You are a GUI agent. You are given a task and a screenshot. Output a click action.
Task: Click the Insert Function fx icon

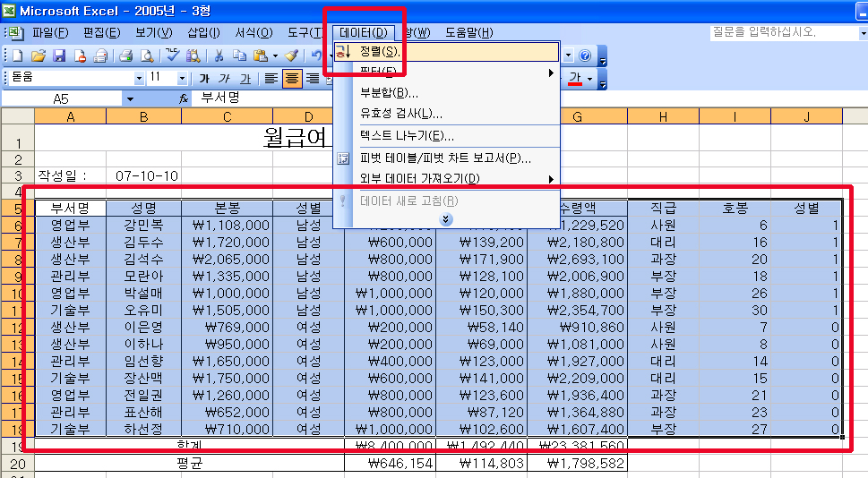(184, 98)
